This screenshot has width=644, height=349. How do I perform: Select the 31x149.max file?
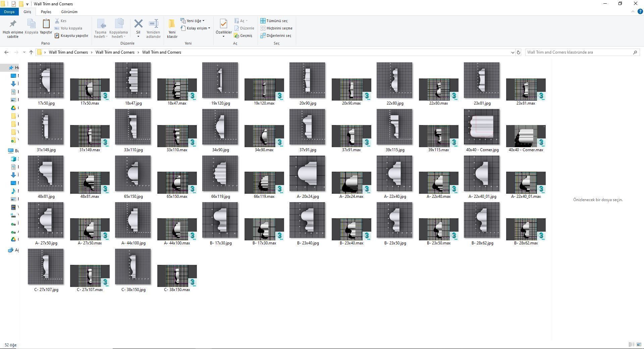90,136
